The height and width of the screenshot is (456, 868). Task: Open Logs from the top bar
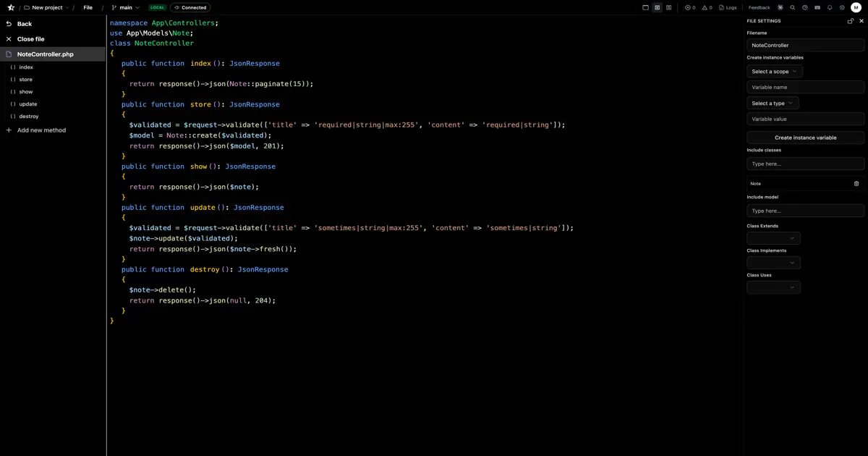(x=728, y=7)
